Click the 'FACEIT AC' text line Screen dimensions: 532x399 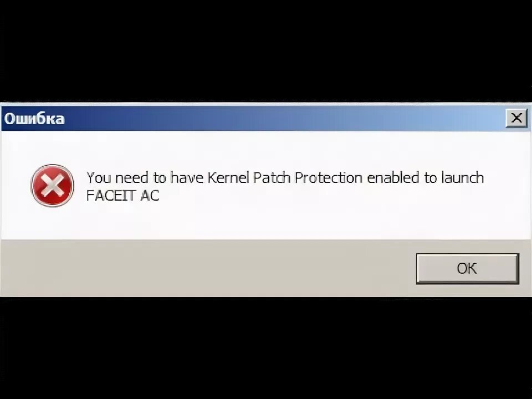123,196
